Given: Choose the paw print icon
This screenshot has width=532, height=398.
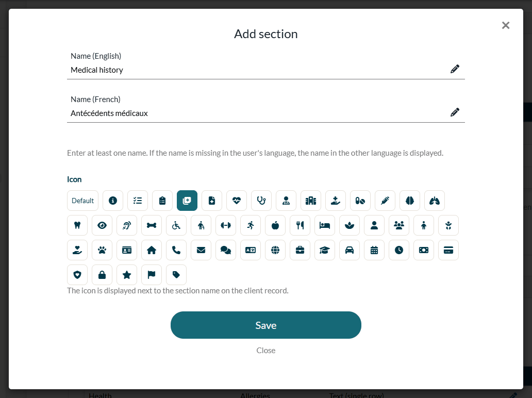Looking at the screenshot, I should pos(102,250).
